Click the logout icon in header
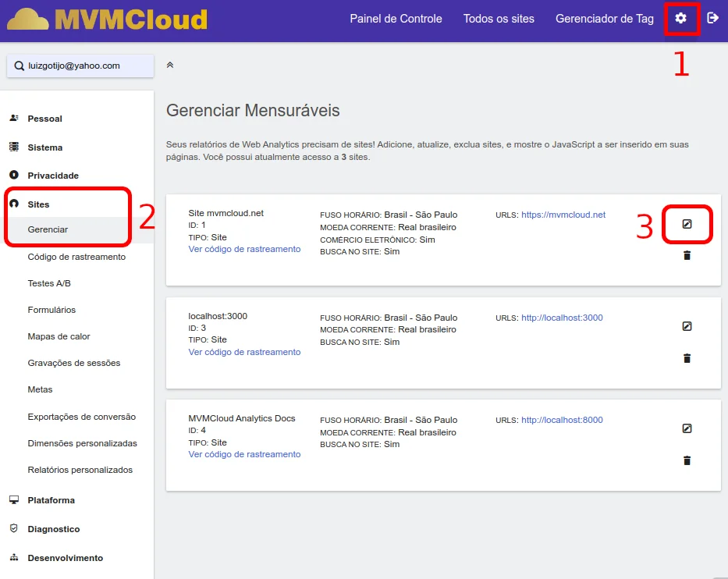Image resolution: width=728 pixels, height=579 pixels. (712, 18)
